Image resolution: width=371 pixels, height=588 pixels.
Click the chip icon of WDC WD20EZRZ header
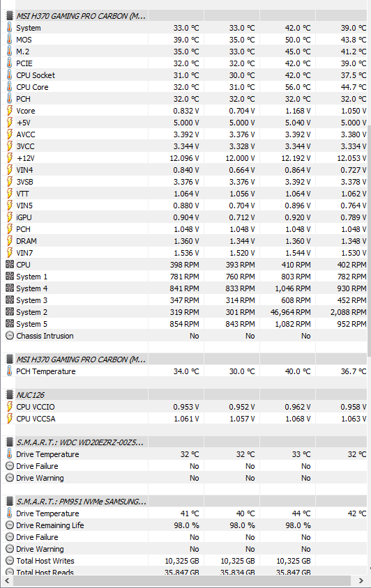pos(9,442)
